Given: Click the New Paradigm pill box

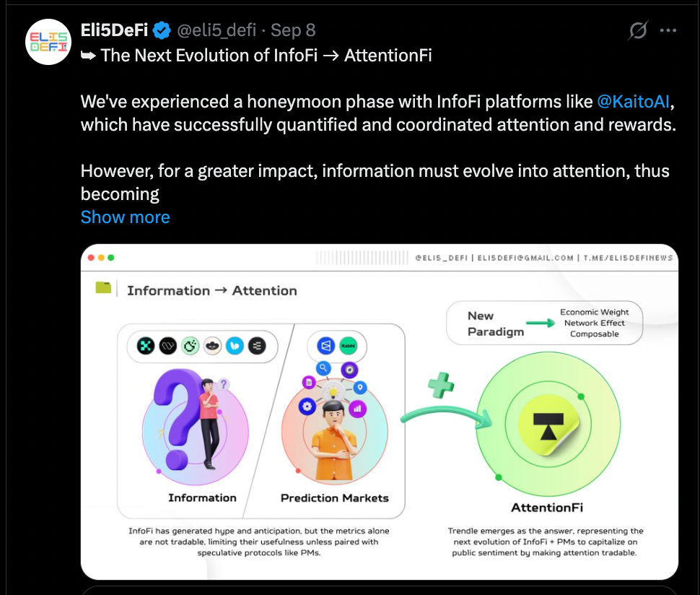Looking at the screenshot, I should click(545, 323).
